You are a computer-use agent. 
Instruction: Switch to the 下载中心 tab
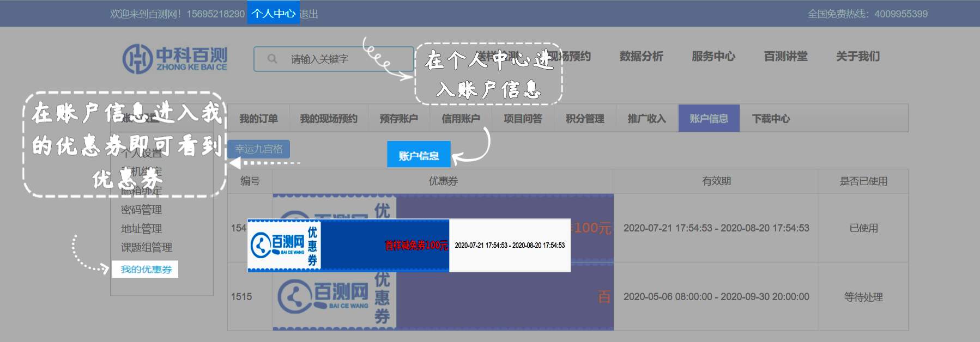click(771, 118)
